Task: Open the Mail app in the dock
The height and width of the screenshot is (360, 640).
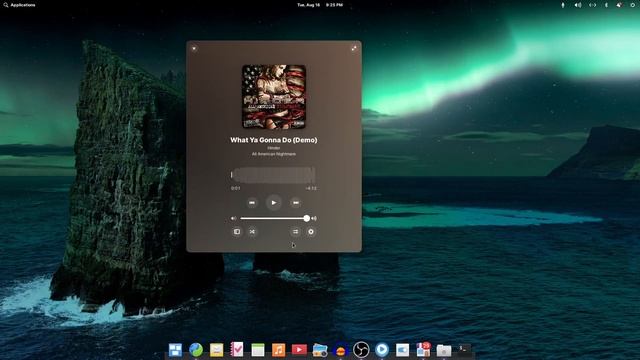Action: [217, 350]
